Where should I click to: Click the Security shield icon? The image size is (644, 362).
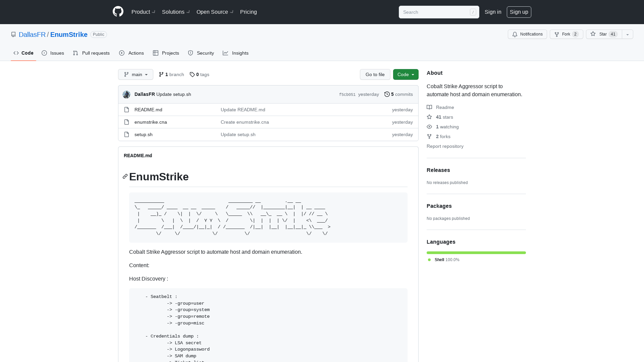(x=191, y=53)
